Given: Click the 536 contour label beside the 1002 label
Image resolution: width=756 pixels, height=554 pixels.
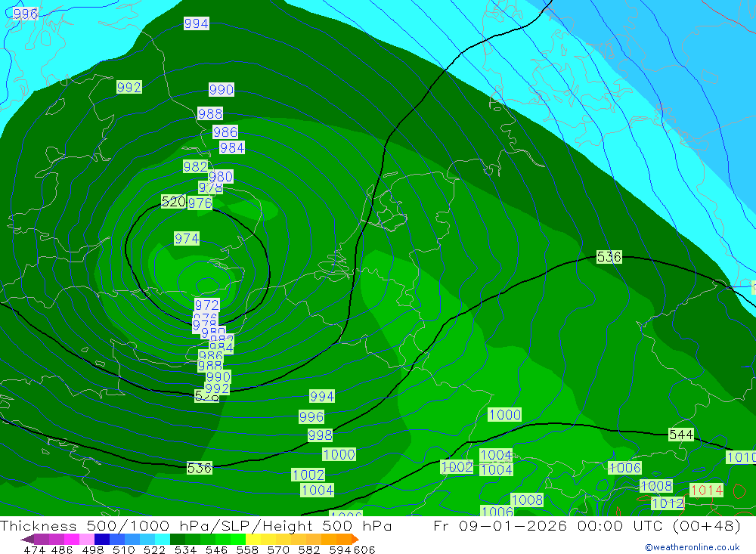Looking at the screenshot, I should [x=199, y=468].
